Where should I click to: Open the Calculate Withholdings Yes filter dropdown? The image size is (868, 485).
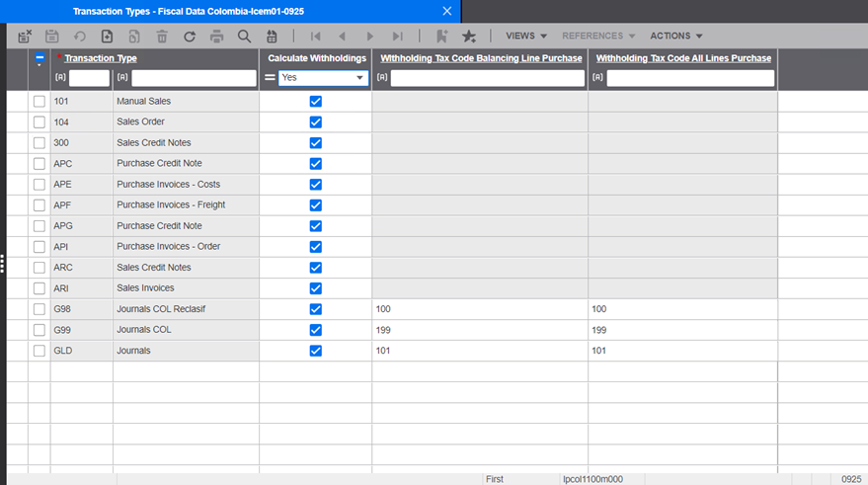tap(359, 78)
